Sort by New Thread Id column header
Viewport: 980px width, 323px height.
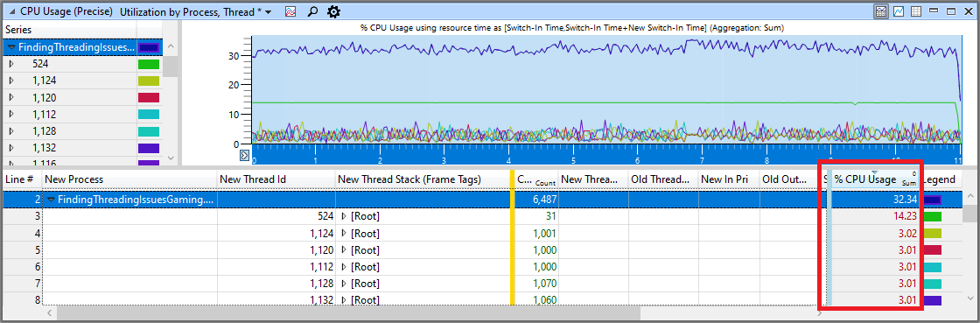pyautogui.click(x=276, y=179)
